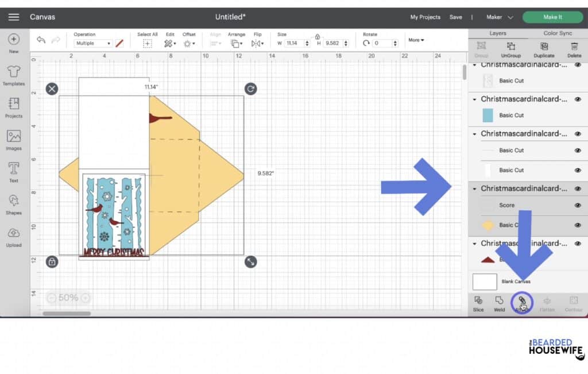Click the Undo arrow
This screenshot has width=588, height=374.
point(41,40)
